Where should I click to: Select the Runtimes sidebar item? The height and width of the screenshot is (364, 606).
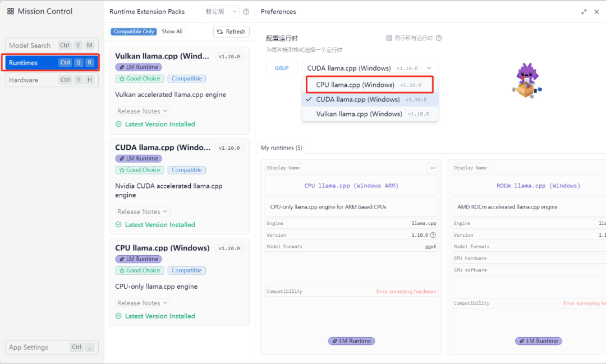50,63
